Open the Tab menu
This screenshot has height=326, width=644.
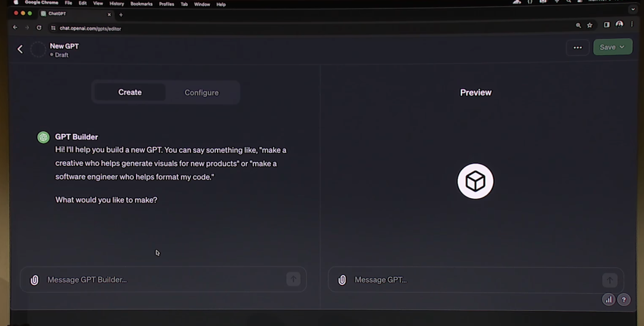184,4
